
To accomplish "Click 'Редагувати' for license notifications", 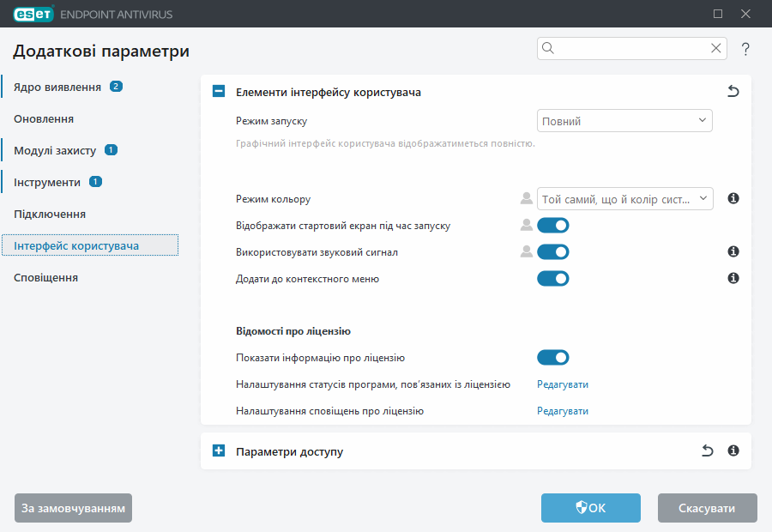I will coord(562,411).
